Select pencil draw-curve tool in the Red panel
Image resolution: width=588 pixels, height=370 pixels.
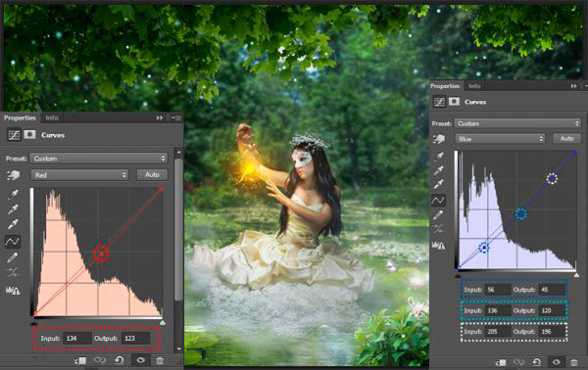point(13,257)
